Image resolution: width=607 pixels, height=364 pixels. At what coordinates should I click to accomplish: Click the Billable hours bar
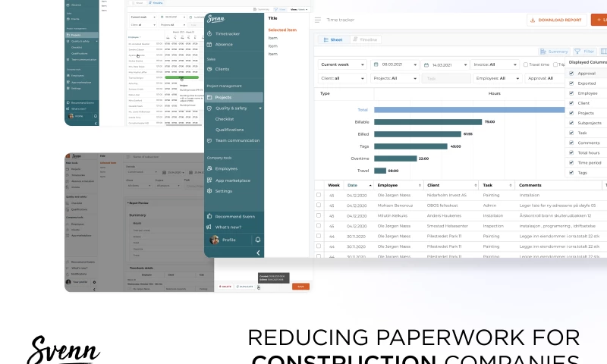pyautogui.click(x=428, y=122)
